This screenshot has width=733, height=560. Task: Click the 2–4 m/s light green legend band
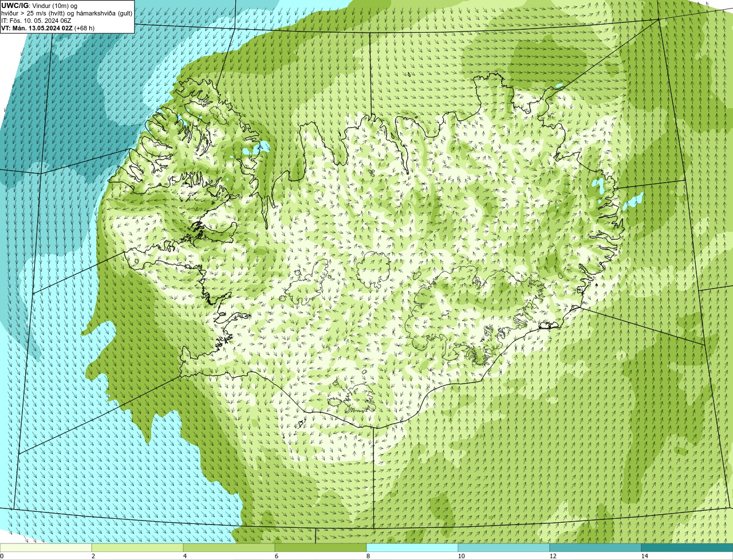(137, 547)
